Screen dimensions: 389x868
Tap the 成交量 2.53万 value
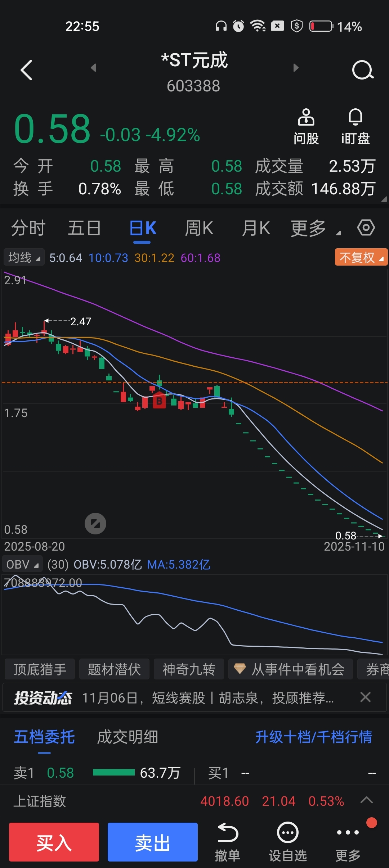point(352,166)
